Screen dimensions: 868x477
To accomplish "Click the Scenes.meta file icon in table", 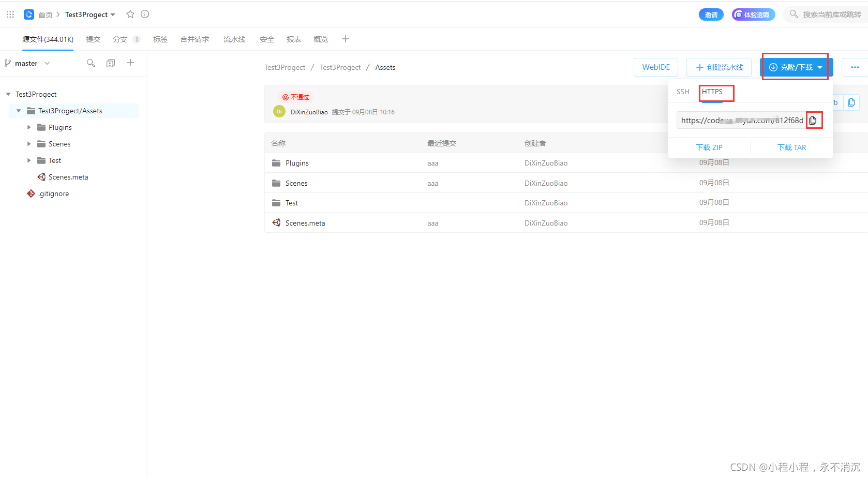I will pyautogui.click(x=276, y=223).
